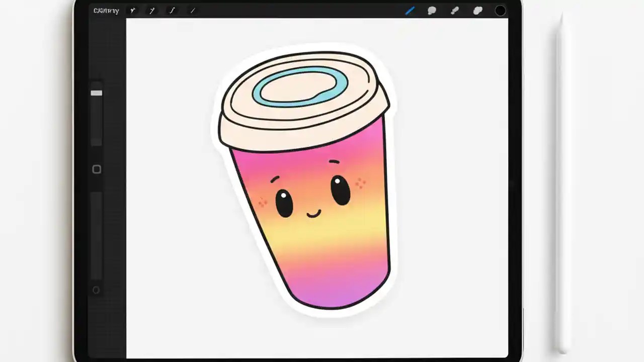Open the color swatch circle
Viewport: 644px width, 362px height.
click(501, 11)
